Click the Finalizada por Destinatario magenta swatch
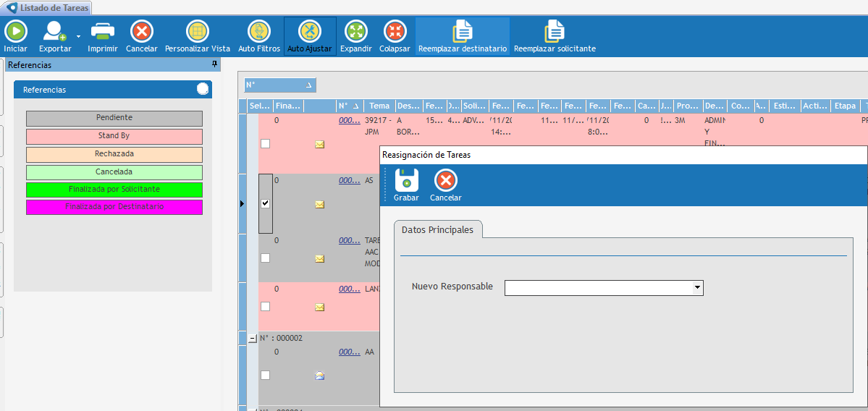868x411 pixels. (x=114, y=207)
